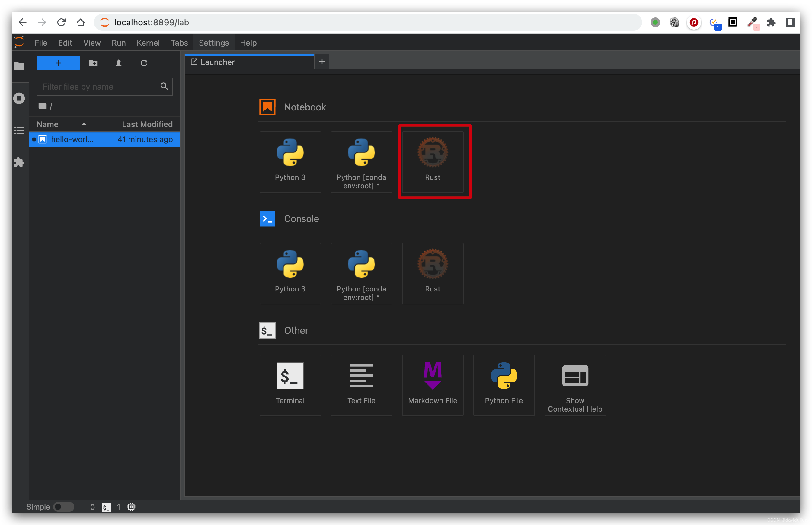Toggle the Simple mode switch

[63, 507]
